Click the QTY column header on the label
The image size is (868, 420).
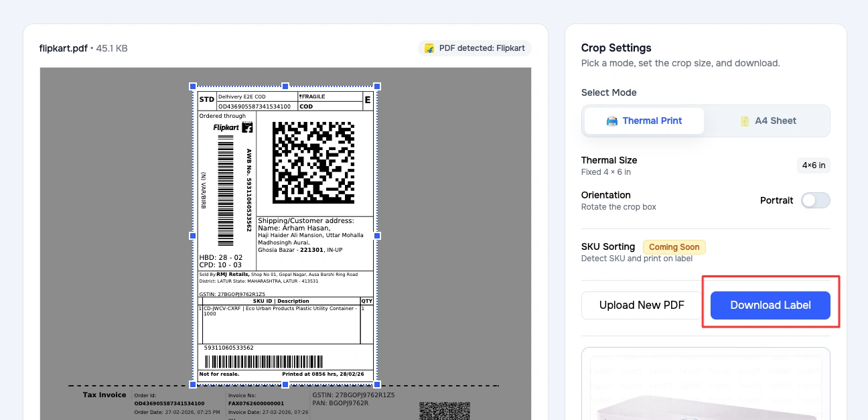pyautogui.click(x=367, y=301)
